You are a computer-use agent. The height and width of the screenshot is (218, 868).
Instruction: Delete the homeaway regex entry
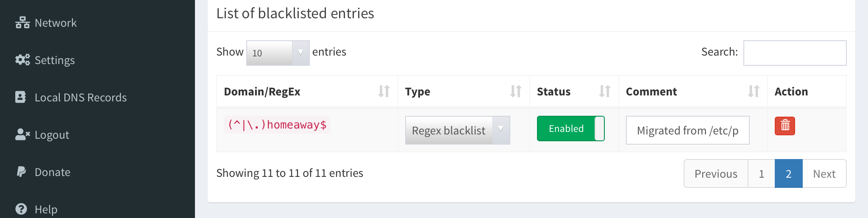(785, 126)
